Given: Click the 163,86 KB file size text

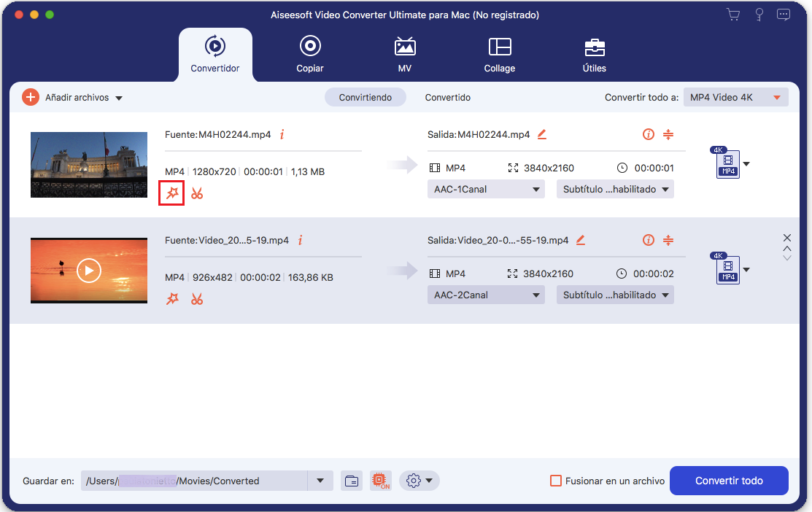Looking at the screenshot, I should [310, 277].
